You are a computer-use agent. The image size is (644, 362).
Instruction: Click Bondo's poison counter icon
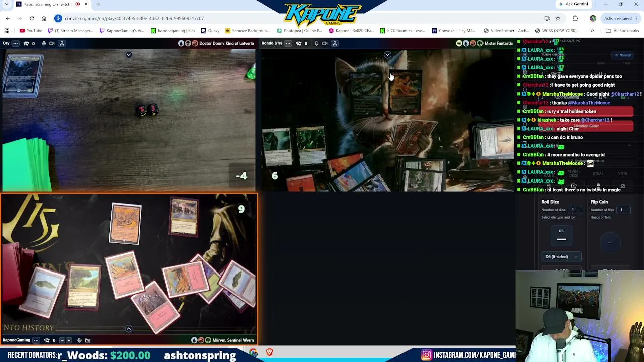coord(299,43)
